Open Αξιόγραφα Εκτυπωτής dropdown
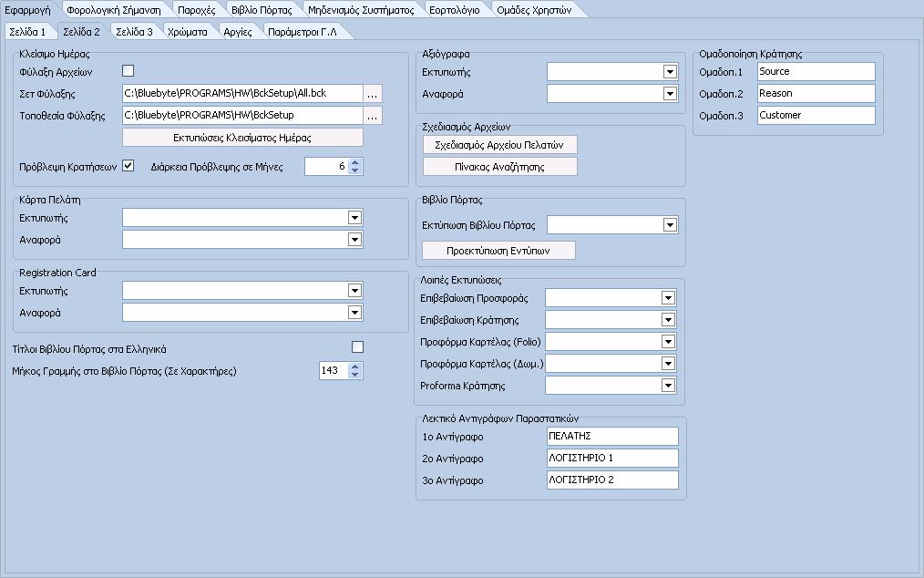 670,71
